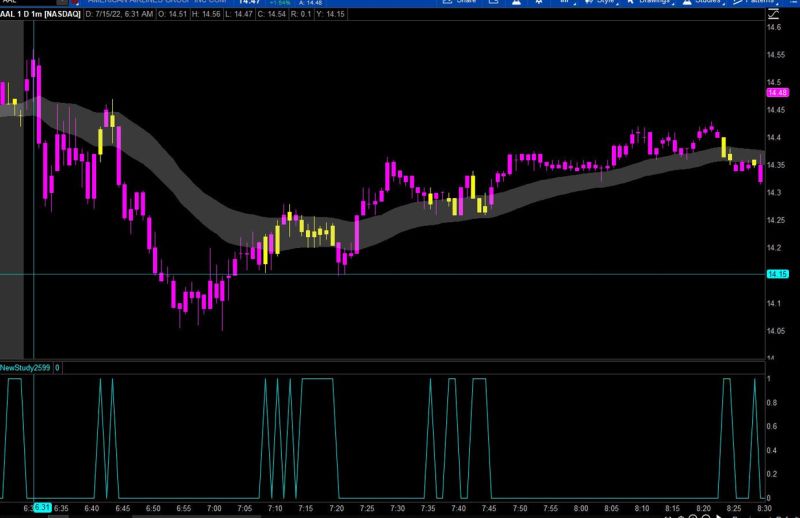Click the range value R: 0.1
The height and width of the screenshot is (518, 800).
click(301, 14)
